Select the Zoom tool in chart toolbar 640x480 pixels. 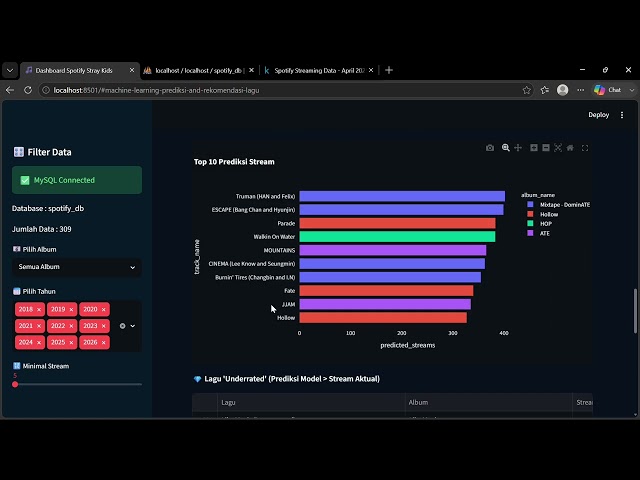(x=505, y=148)
